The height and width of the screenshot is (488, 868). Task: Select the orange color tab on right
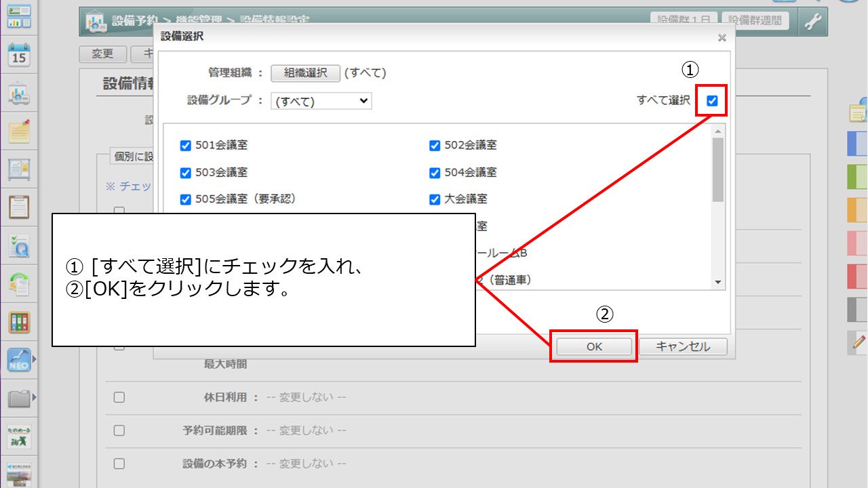(858, 210)
